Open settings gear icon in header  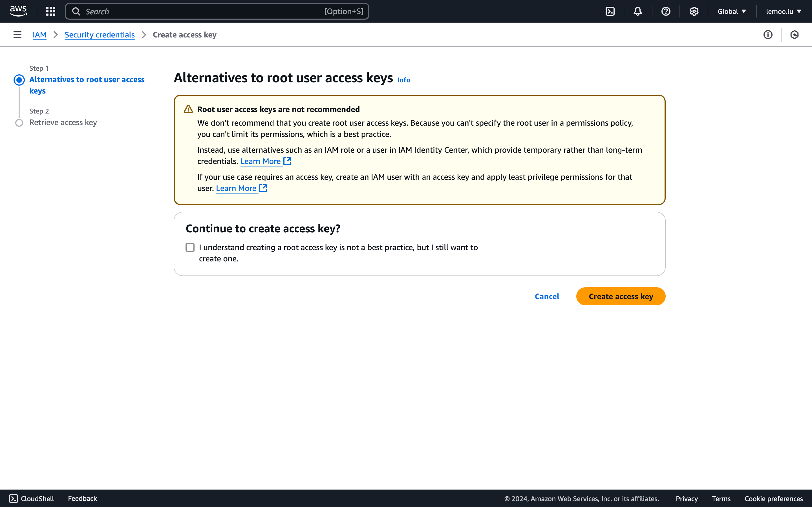pos(694,11)
